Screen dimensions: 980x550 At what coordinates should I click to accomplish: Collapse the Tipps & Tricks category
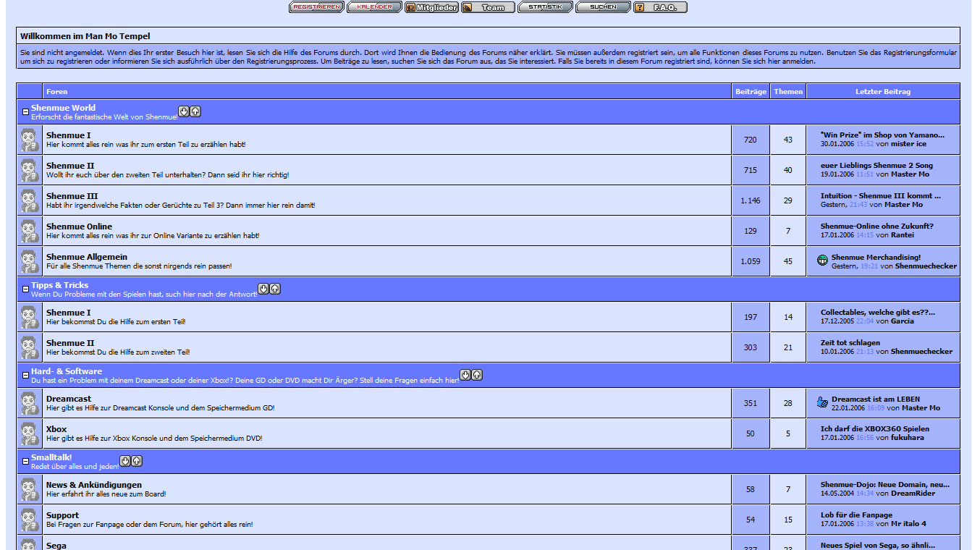click(25, 289)
